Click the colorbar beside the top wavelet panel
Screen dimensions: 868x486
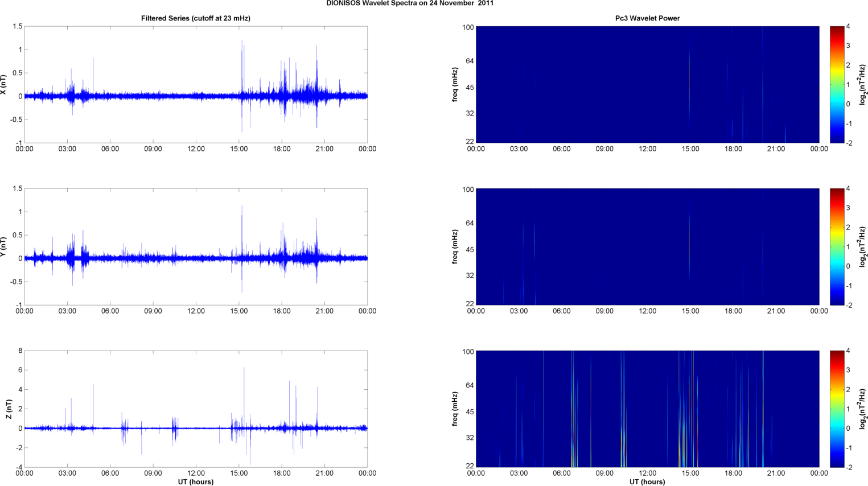tap(837, 85)
